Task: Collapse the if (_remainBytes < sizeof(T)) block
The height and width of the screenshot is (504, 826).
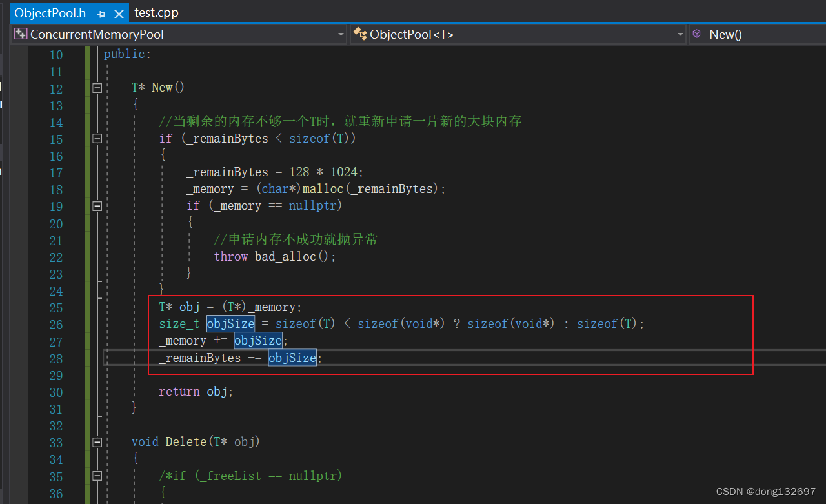Action: (97, 138)
